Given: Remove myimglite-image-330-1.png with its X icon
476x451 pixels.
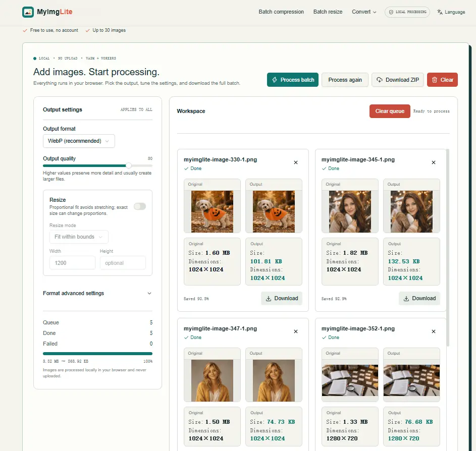Looking at the screenshot, I should (x=296, y=162).
